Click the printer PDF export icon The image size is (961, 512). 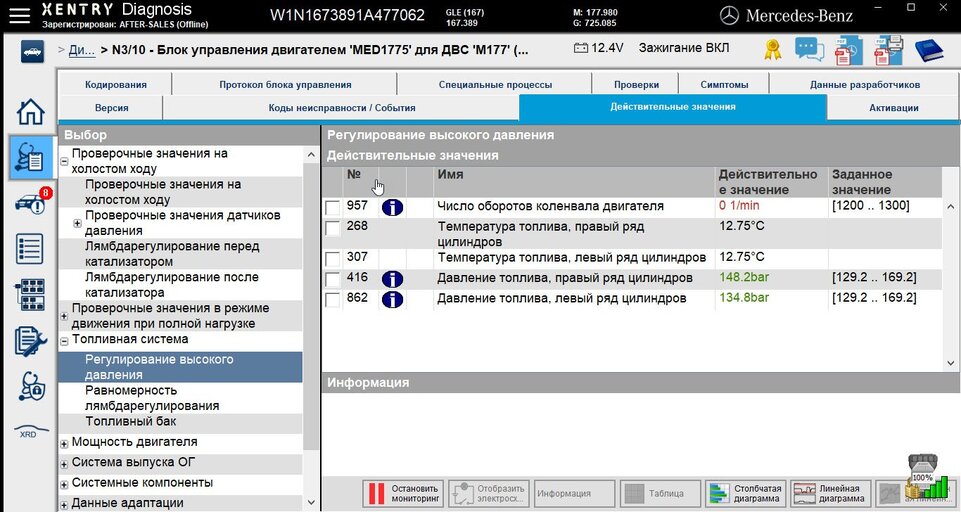click(888, 49)
